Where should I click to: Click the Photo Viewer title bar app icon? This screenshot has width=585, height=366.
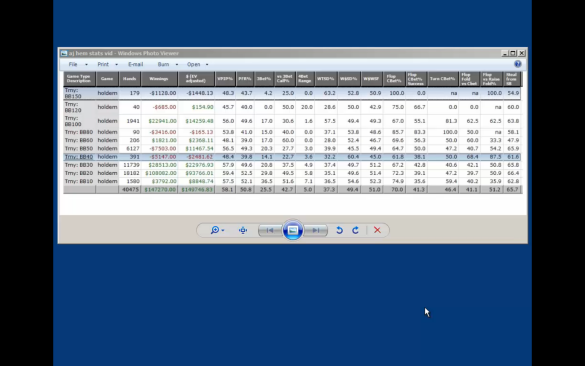tap(64, 53)
